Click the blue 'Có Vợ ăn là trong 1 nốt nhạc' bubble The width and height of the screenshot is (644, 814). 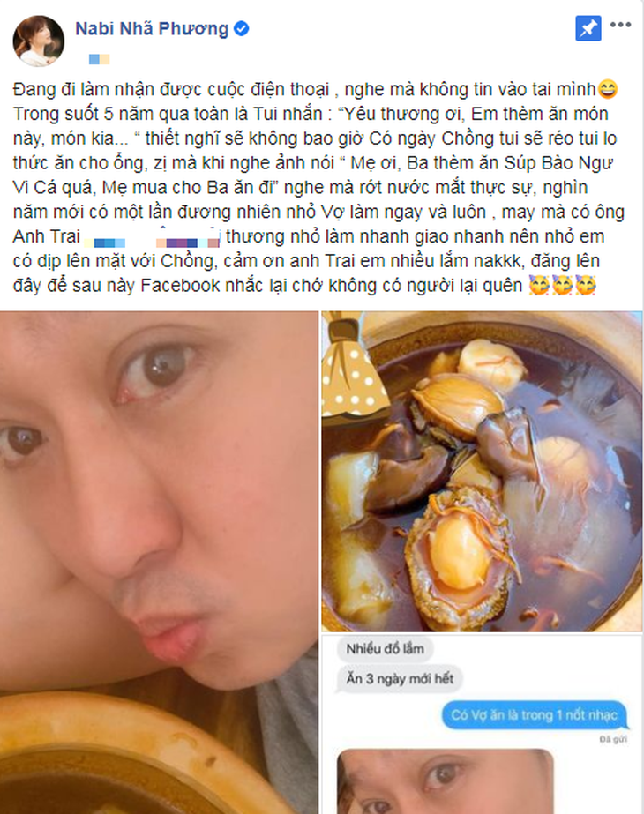(x=534, y=715)
